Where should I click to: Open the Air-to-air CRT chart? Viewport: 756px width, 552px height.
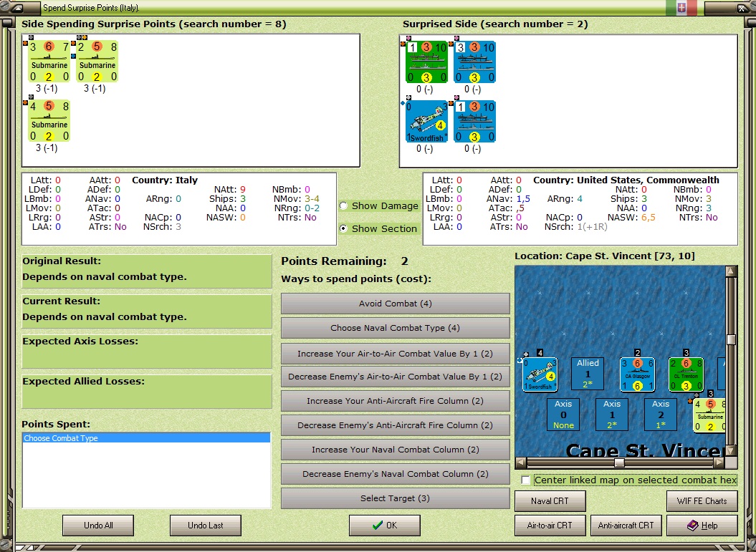pos(550,526)
